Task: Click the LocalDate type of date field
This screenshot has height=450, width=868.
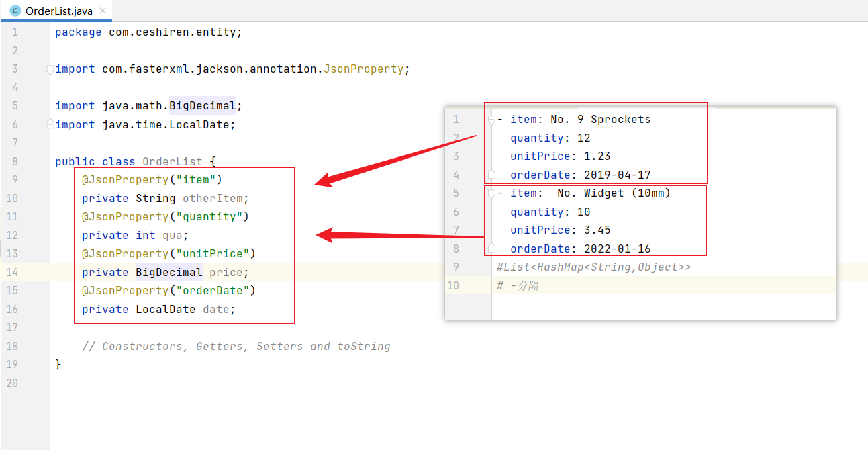Action: tap(165, 310)
